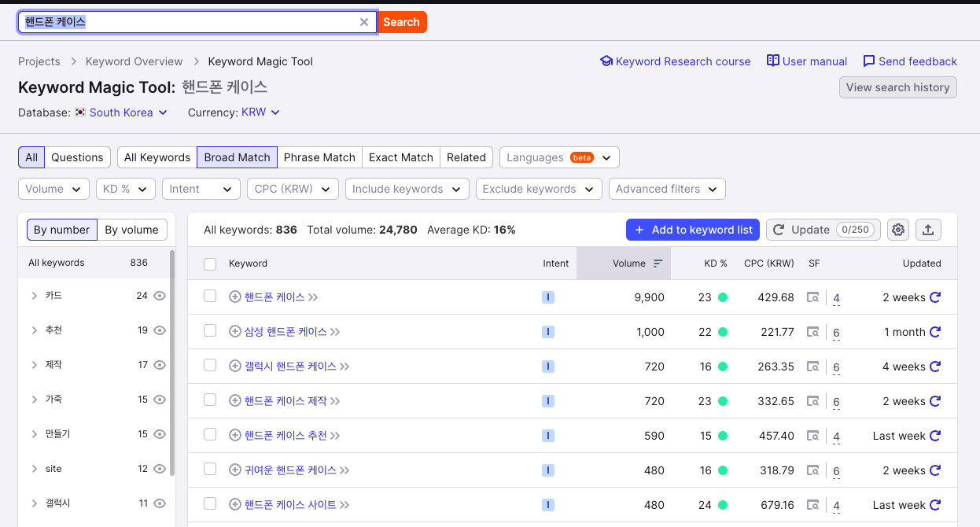The height and width of the screenshot is (527, 980).
Task: Click add icon beside 핸드폰 케이스 사이트
Action: click(x=234, y=505)
